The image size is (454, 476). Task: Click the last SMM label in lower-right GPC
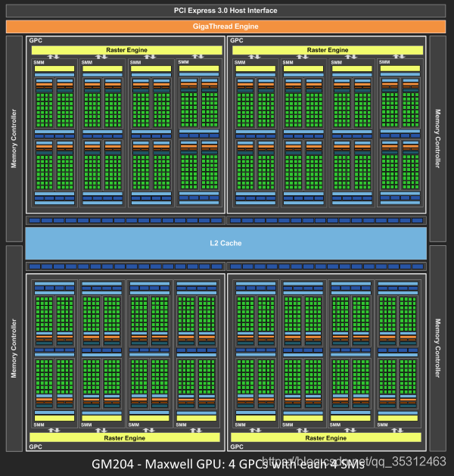382,425
